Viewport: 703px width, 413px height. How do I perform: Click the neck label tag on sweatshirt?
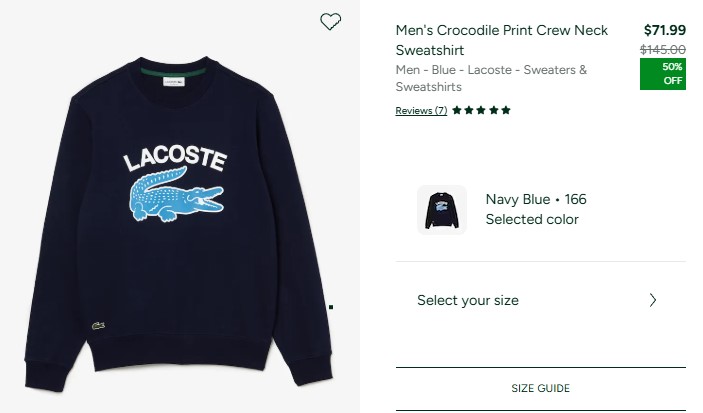(174, 82)
